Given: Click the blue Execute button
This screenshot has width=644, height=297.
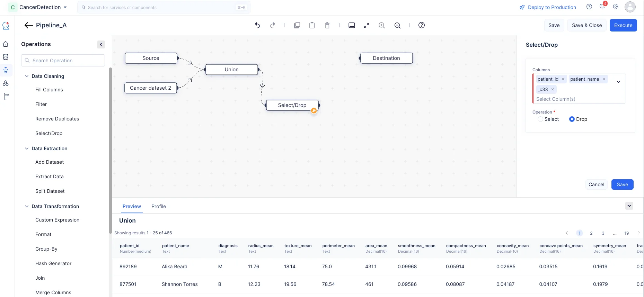Looking at the screenshot, I should [x=623, y=25].
